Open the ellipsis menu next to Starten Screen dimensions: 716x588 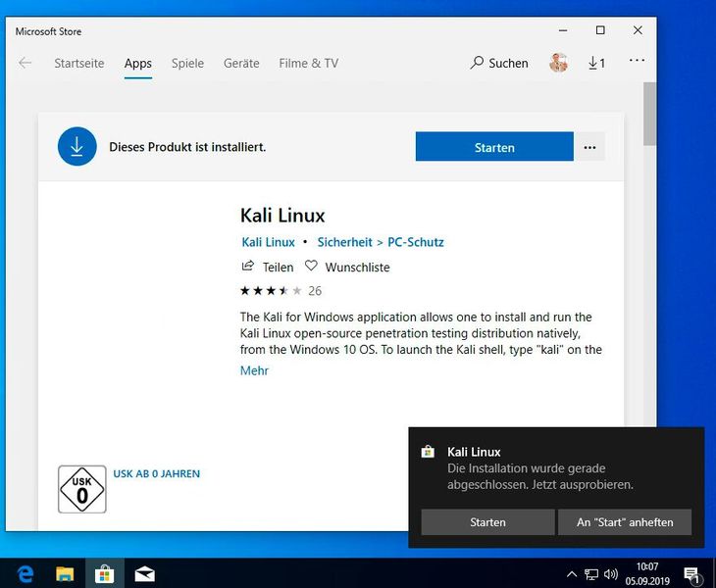point(589,147)
